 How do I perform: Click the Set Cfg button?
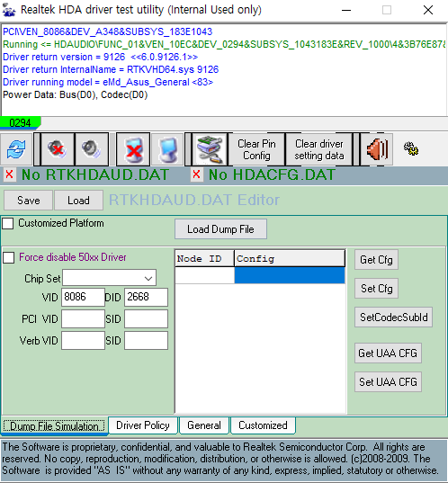point(376,289)
